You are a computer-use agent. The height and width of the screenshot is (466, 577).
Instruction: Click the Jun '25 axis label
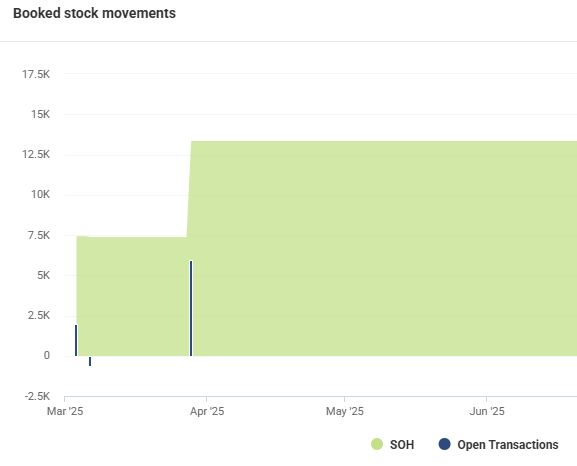point(486,411)
